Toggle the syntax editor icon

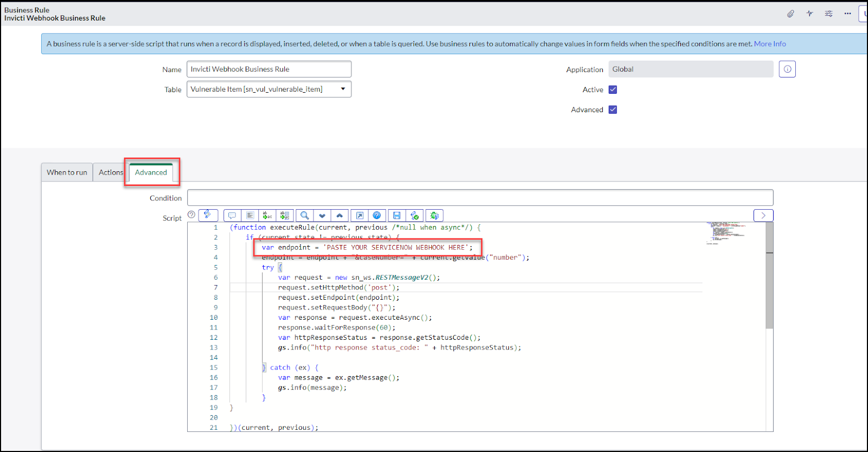click(208, 215)
